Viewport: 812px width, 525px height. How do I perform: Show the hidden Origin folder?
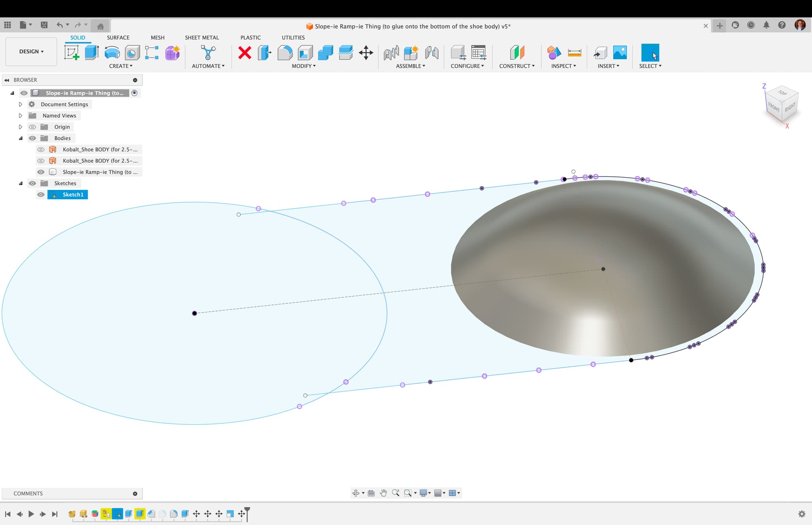[33, 127]
